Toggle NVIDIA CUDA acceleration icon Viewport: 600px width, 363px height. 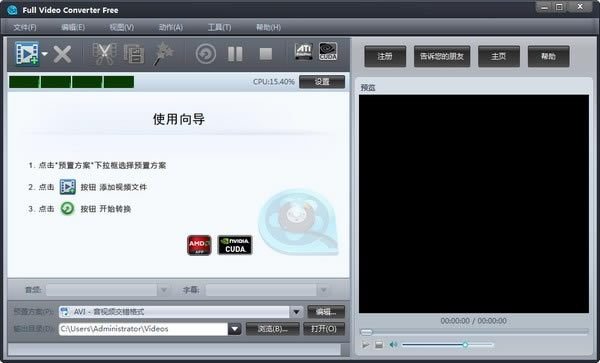pos(328,52)
